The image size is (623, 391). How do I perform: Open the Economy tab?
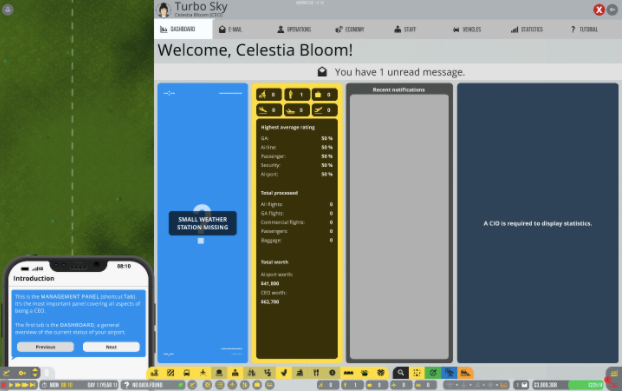click(x=350, y=29)
